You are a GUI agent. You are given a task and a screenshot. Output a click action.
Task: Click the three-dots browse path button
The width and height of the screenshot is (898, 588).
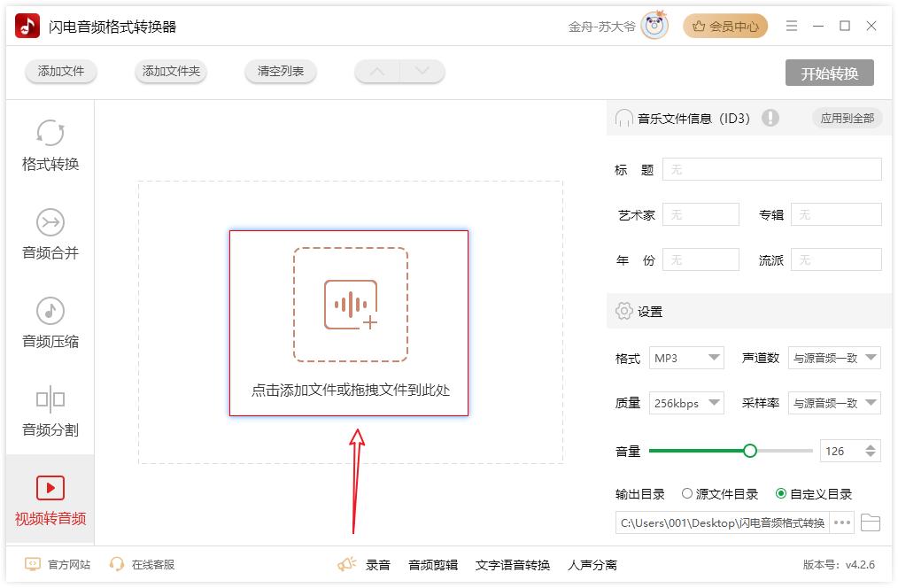click(x=842, y=522)
